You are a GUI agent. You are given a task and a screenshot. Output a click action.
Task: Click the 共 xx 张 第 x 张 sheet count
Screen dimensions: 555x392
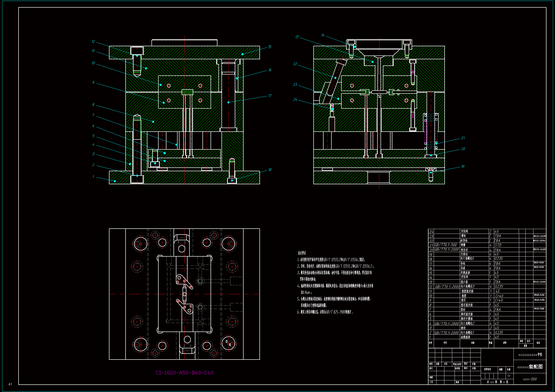[x=497, y=382]
